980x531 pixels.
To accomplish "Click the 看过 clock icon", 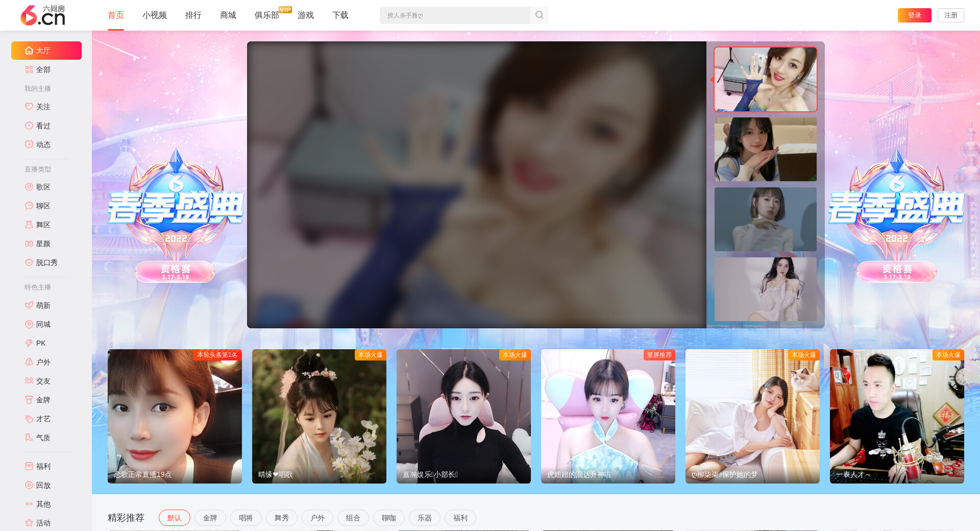I will 29,126.
